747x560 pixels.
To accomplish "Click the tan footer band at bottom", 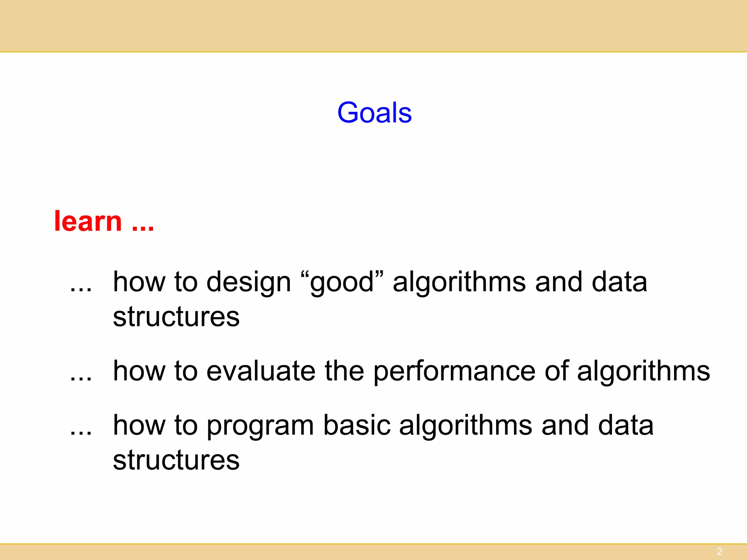I will pyautogui.click(x=373, y=552).
